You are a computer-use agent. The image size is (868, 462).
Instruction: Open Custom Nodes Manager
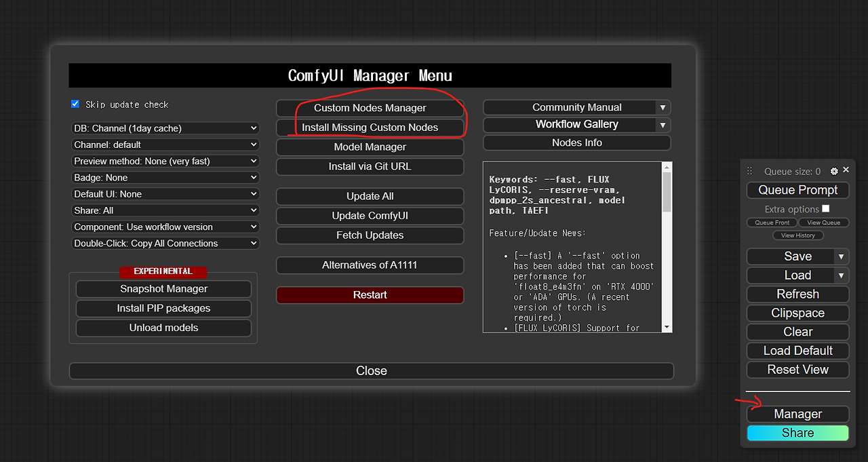(x=370, y=108)
